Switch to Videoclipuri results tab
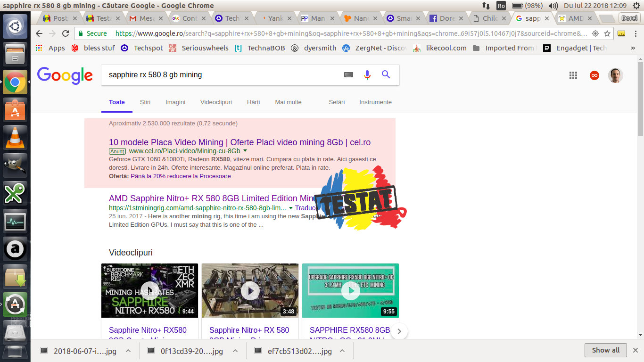Screen dimensions: 644x362 tap(216, 102)
